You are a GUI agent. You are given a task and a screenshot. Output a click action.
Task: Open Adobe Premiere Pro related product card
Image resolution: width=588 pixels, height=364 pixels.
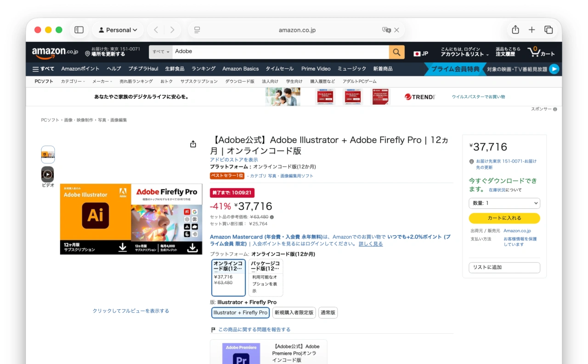(x=269, y=352)
